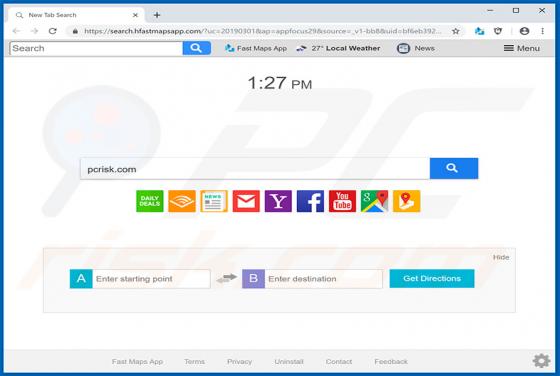Open the purple Yahoo shortcut tile

(x=278, y=201)
